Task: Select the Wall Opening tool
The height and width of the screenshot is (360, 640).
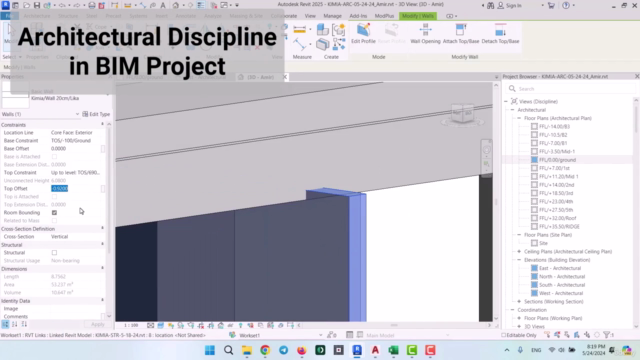Action: [x=425, y=33]
